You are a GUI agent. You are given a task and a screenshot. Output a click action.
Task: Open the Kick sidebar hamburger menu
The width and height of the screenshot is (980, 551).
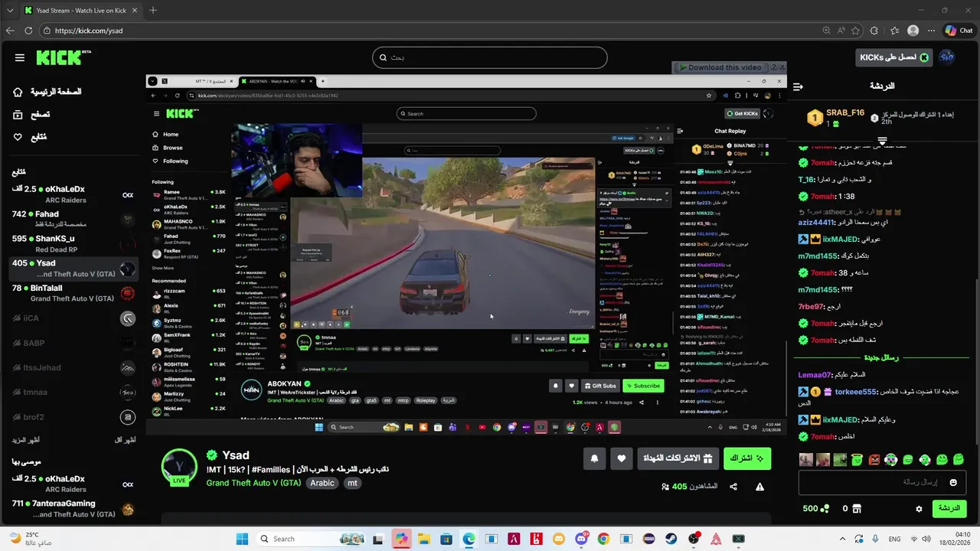coord(20,57)
